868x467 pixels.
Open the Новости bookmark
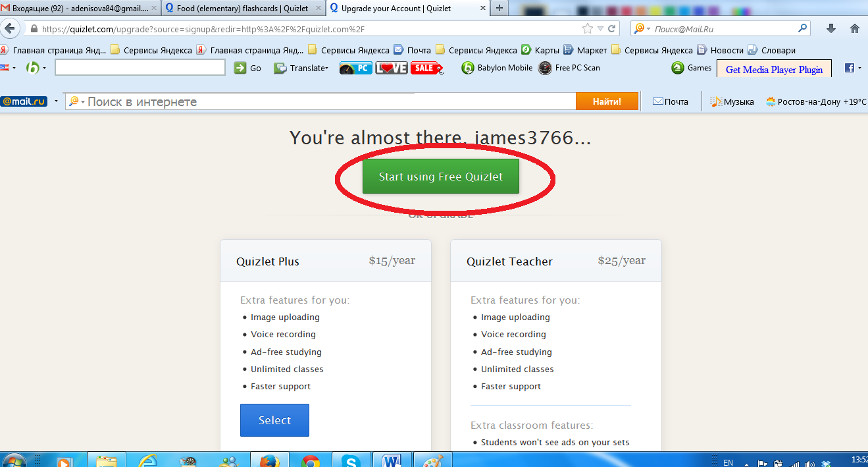pyautogui.click(x=720, y=50)
